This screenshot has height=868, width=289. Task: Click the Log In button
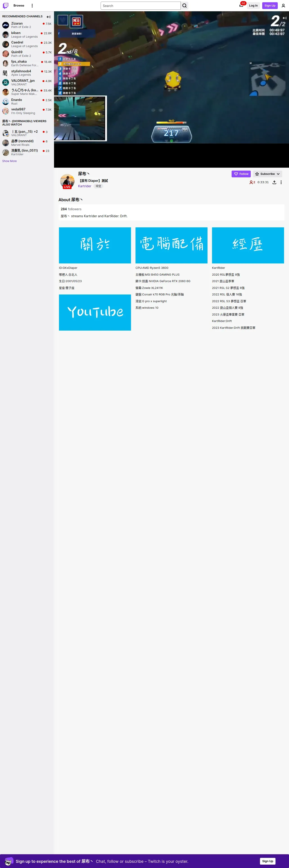(x=253, y=6)
